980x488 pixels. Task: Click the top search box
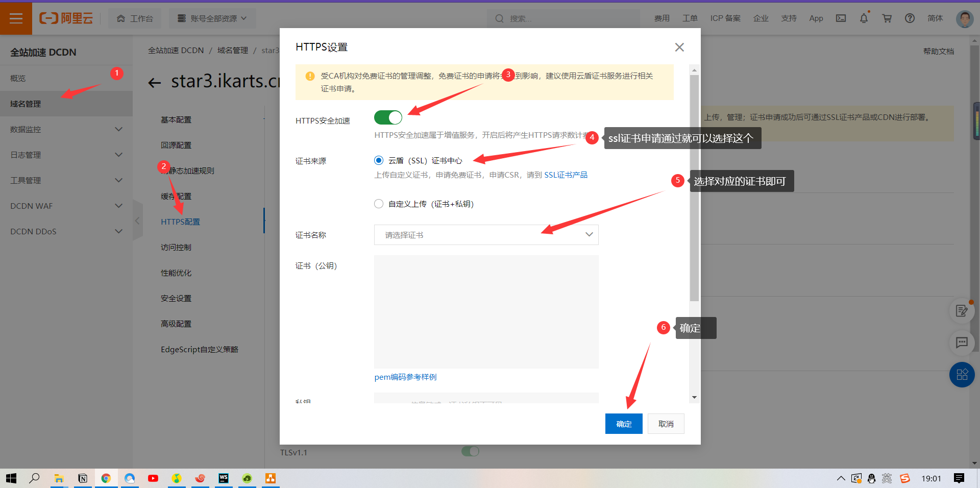pos(563,18)
